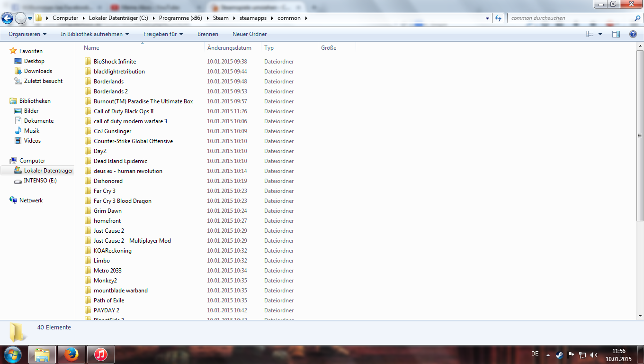Open the Help question mark icon
The width and height of the screenshot is (644, 364).
pyautogui.click(x=633, y=34)
